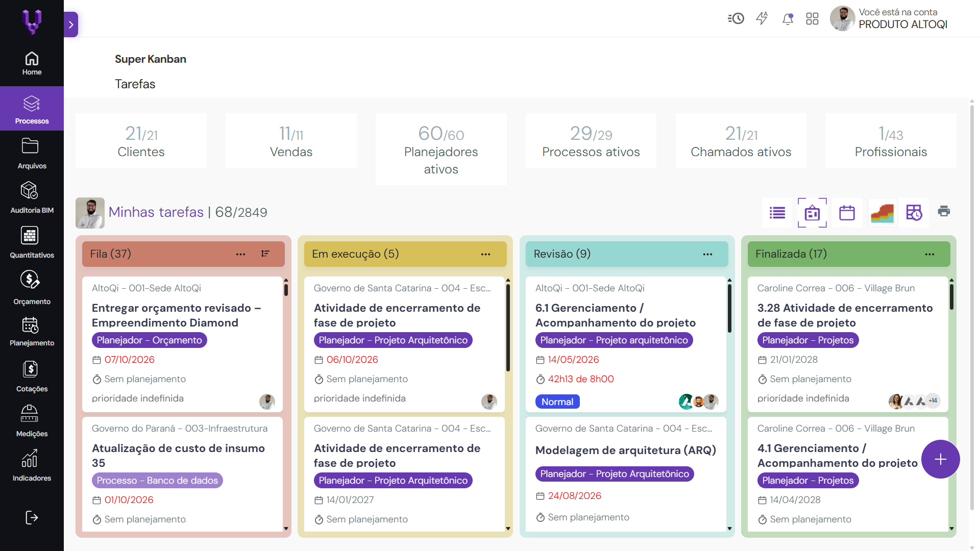Click due date 14/05/2026

(x=573, y=360)
